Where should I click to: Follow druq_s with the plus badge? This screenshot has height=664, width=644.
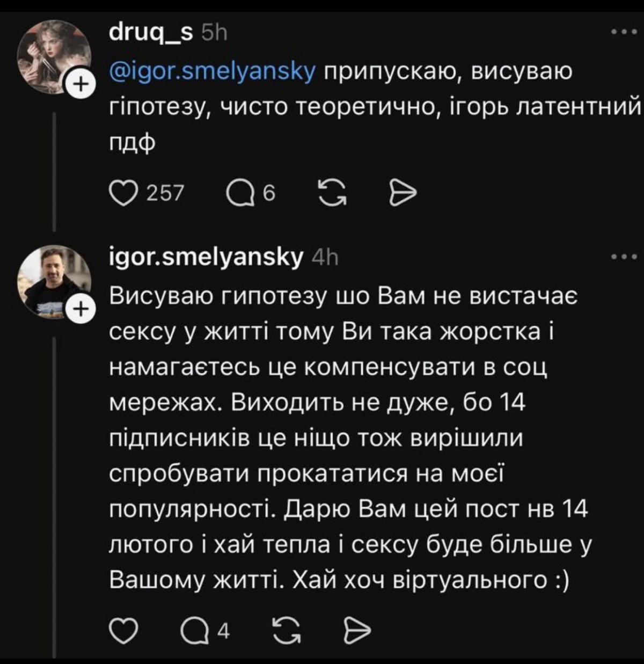coord(78,85)
